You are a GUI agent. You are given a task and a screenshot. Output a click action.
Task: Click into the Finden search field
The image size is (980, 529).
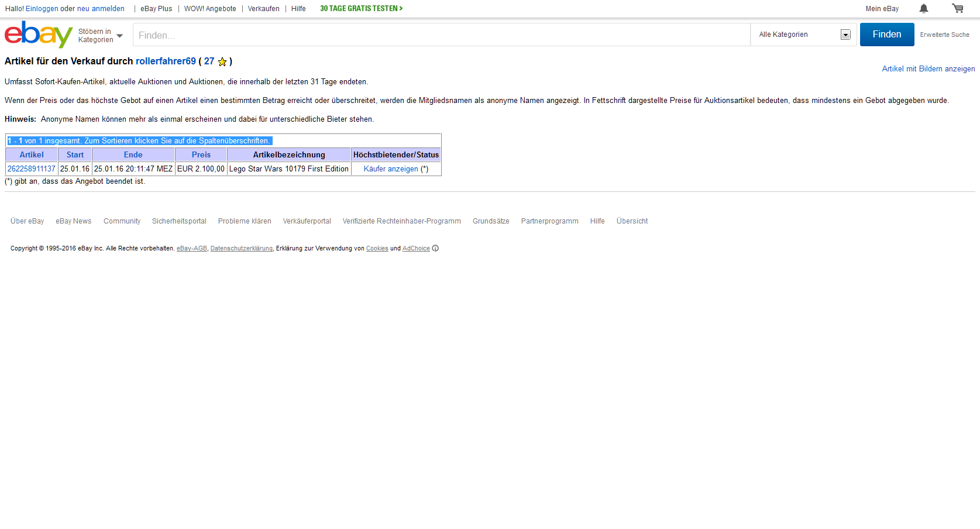pos(442,35)
